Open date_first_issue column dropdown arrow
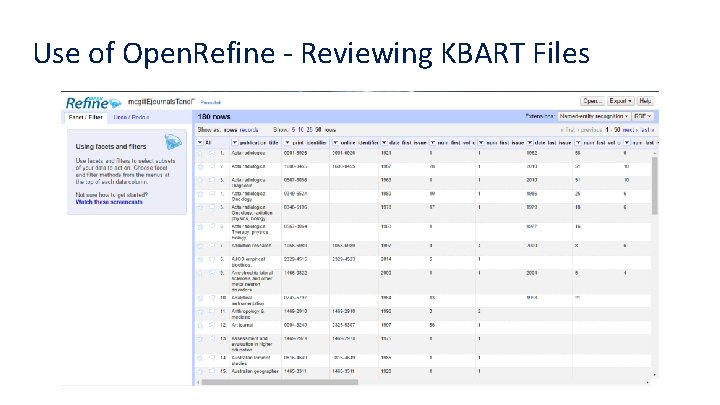Screen dimensions: 720x405 click(384, 143)
